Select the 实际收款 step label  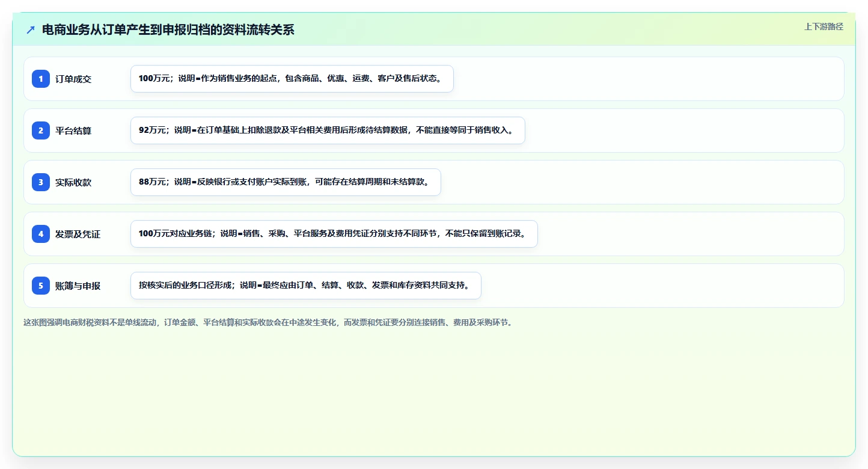coord(73,182)
